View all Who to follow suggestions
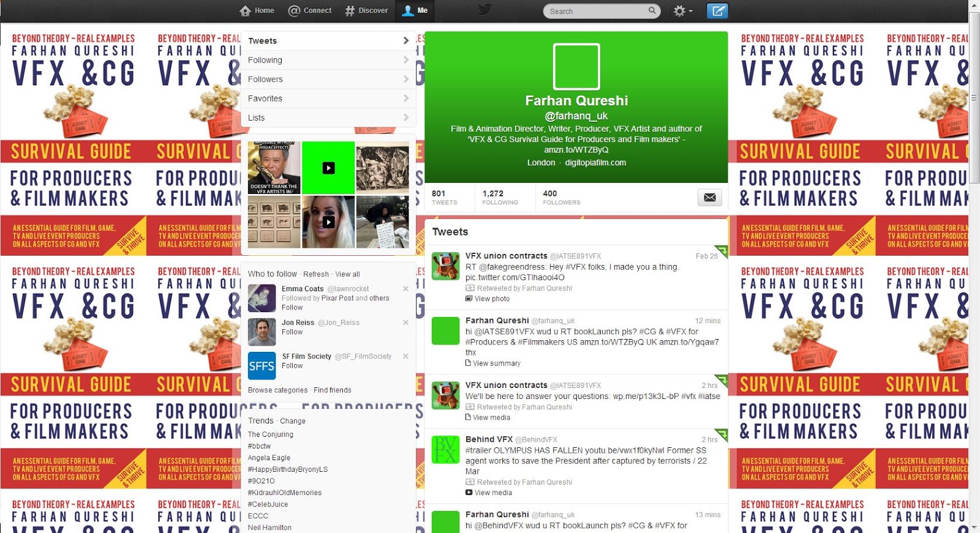 [347, 274]
